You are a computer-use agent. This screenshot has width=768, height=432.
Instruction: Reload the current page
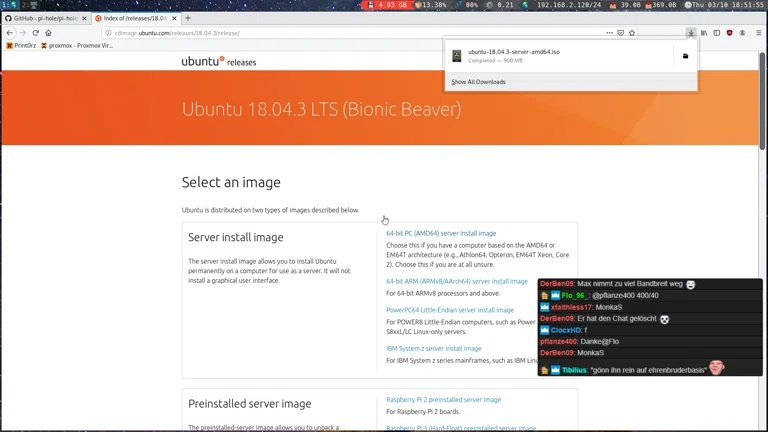point(35,33)
